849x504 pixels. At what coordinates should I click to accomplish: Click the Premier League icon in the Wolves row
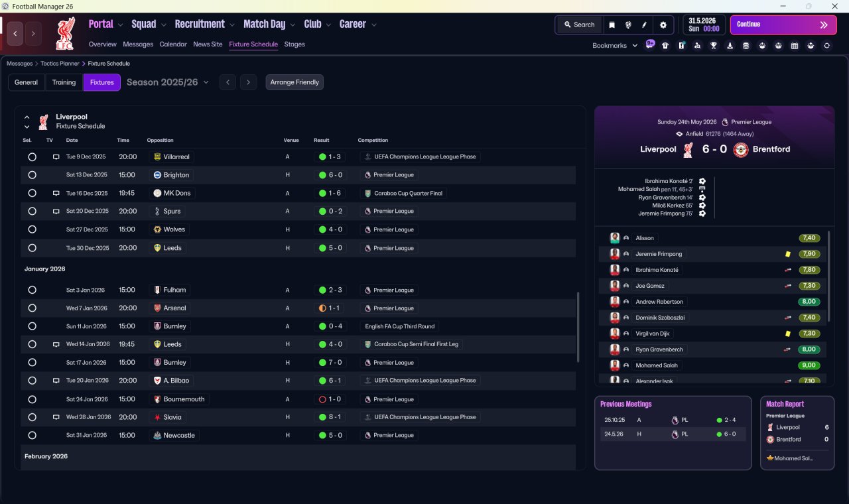coord(368,229)
